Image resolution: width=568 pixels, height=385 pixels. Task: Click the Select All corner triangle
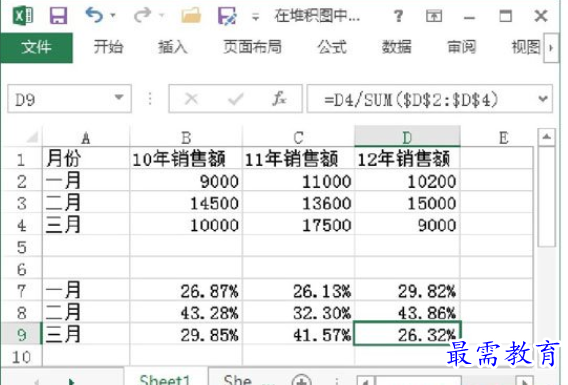(32, 137)
